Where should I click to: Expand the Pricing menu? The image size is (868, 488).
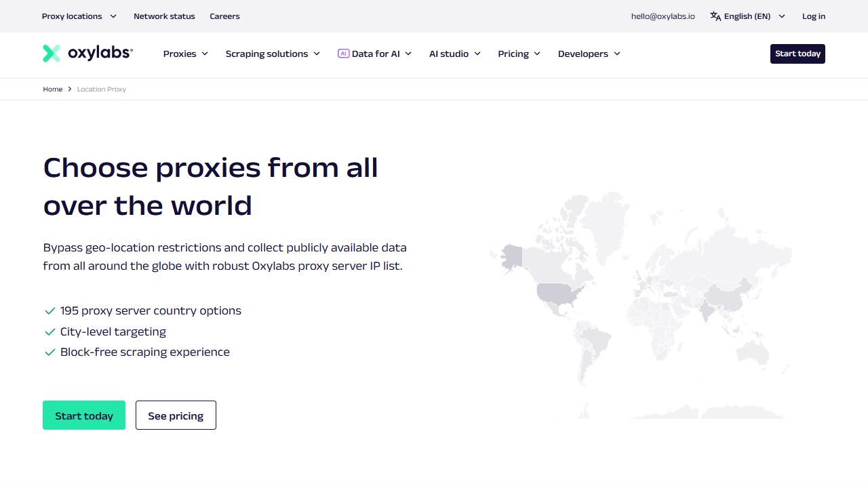(x=519, y=54)
